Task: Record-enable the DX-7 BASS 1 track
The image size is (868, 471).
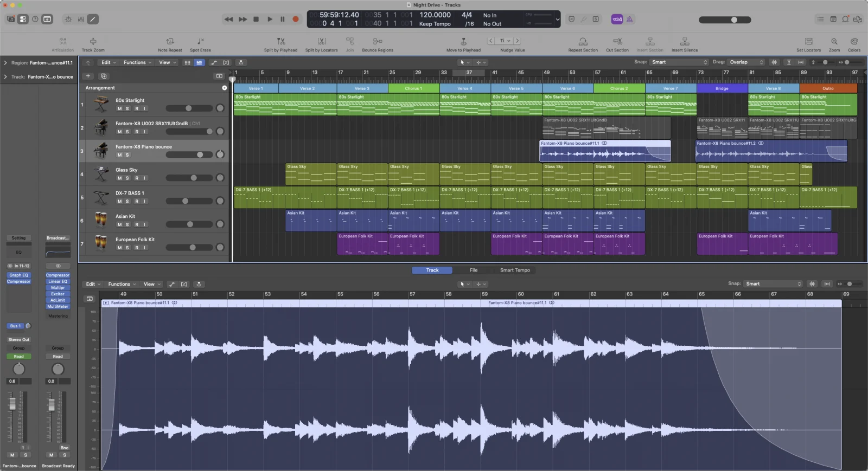Action: tap(136, 201)
